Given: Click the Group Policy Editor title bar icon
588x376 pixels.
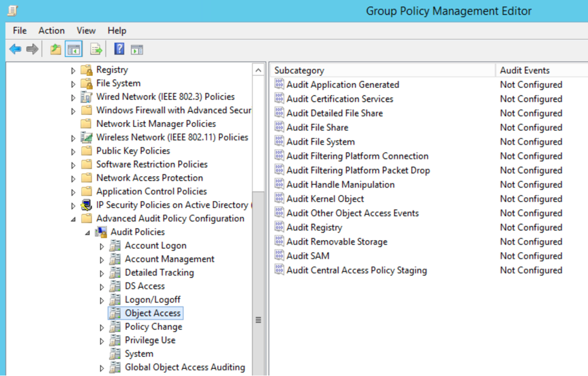Looking at the screenshot, I should (x=13, y=11).
